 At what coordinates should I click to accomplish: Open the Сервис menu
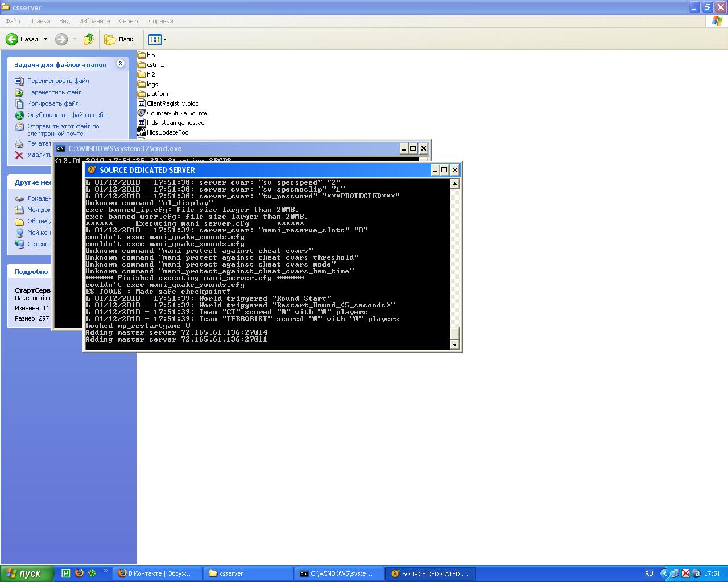(x=129, y=21)
